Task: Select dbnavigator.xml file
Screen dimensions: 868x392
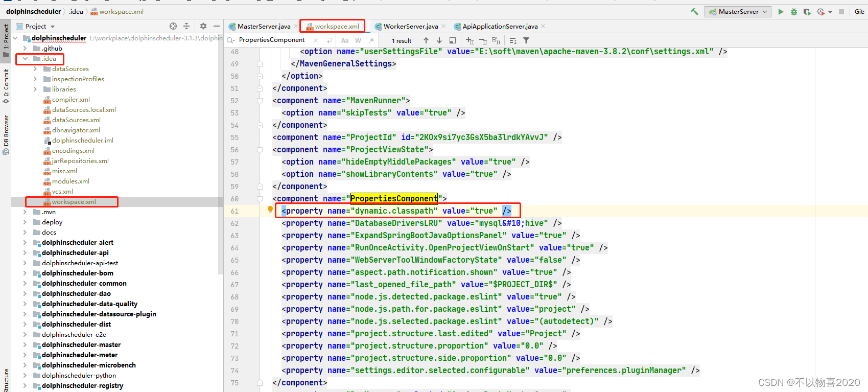Action: tap(76, 130)
